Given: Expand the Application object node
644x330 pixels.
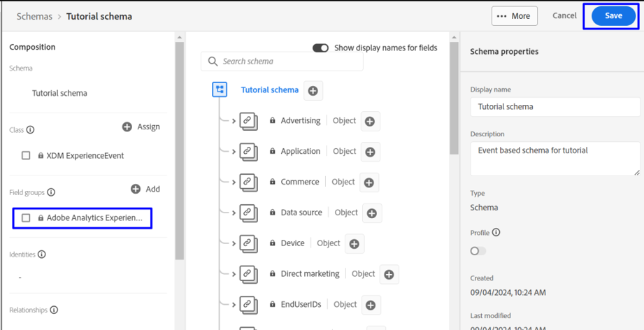Looking at the screenshot, I should [234, 152].
